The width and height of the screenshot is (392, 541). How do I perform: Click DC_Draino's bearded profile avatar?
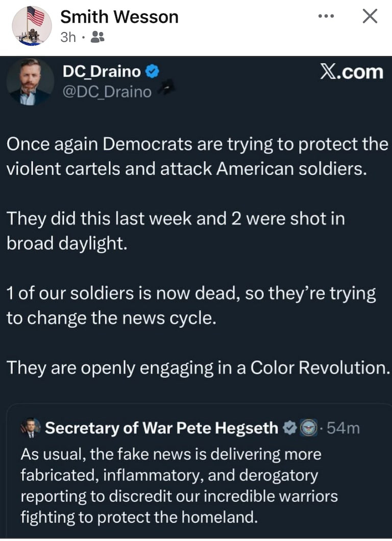(30, 82)
